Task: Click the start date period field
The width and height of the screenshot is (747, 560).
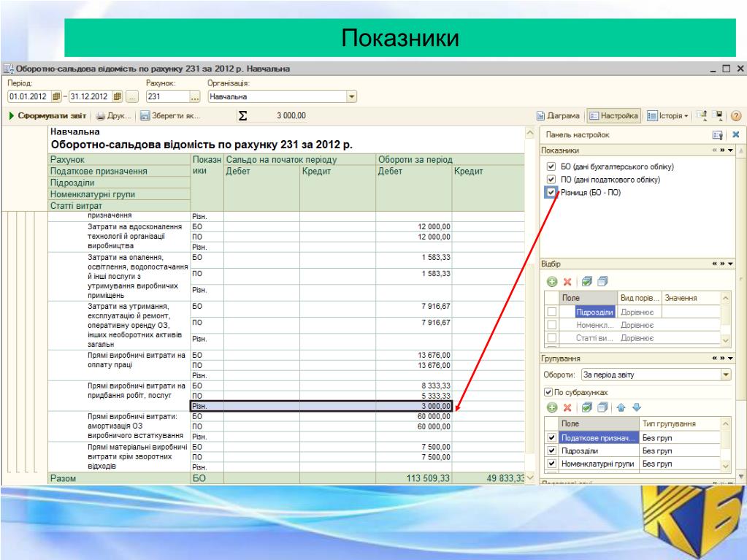Action: [29, 96]
